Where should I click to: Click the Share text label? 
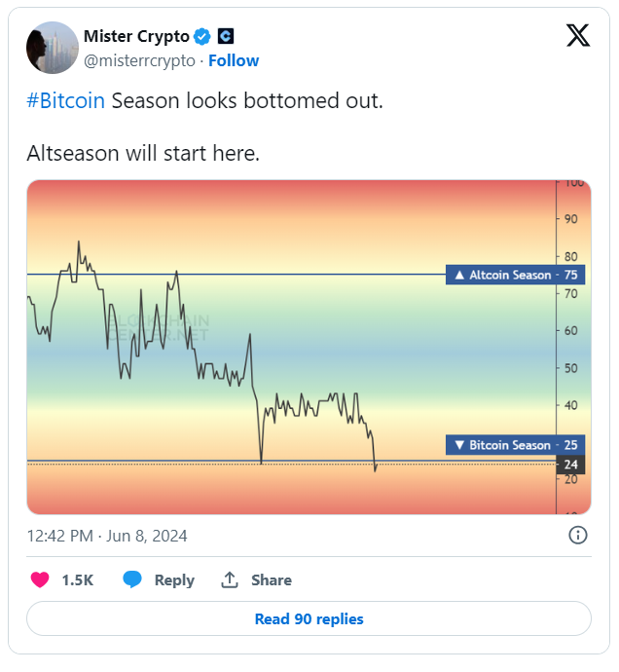point(272,579)
